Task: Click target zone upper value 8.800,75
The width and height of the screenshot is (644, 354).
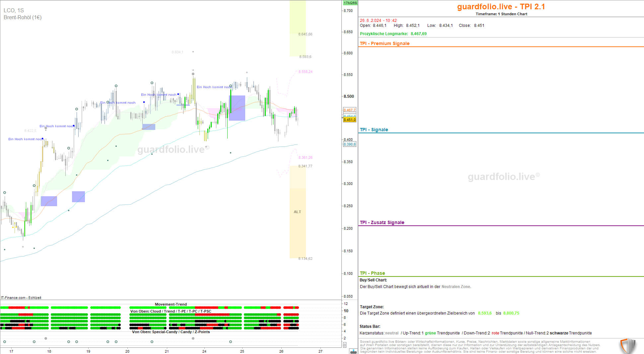Action: (x=511, y=313)
